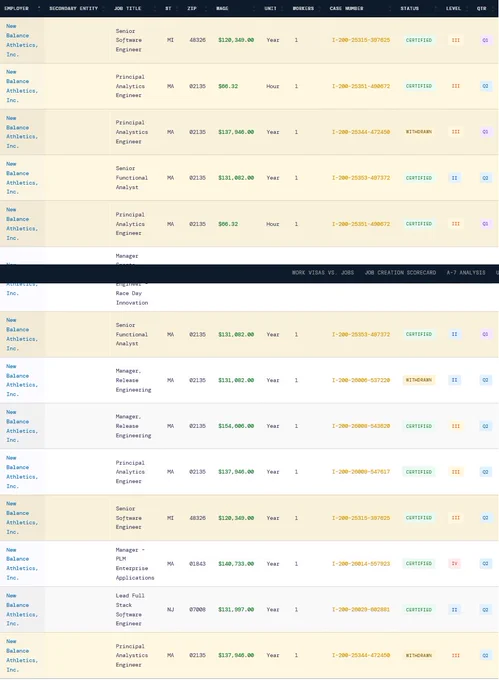Select 'Race Day Innovation' job title text
499x680 pixels.
pos(132,298)
